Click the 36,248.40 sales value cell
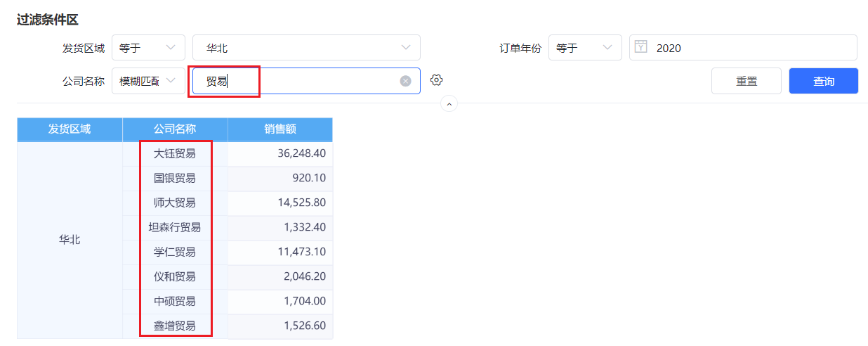 [280, 153]
